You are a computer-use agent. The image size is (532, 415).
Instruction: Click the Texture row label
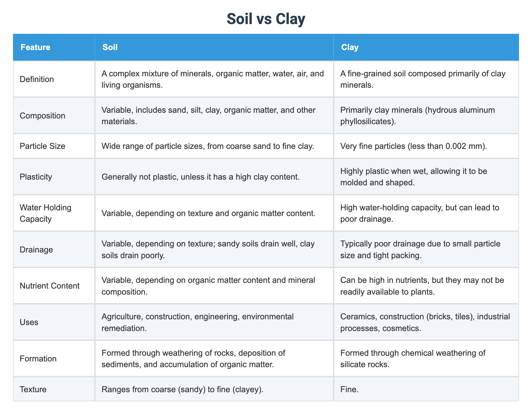(x=33, y=389)
